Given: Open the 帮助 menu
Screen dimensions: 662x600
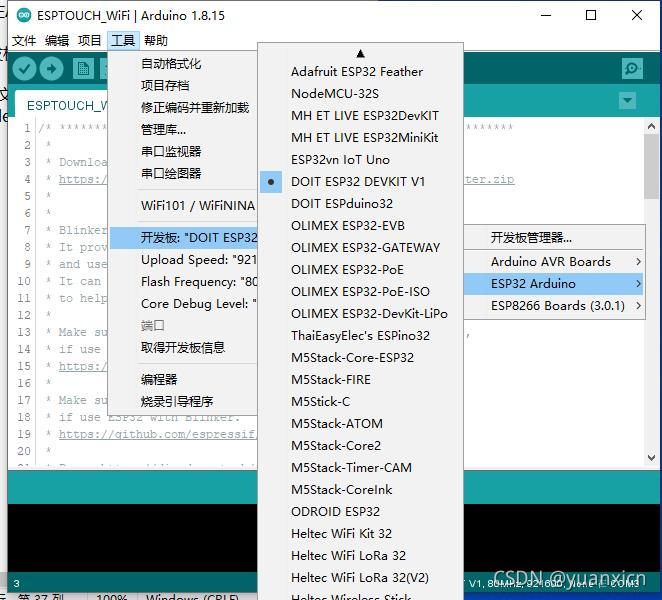Looking at the screenshot, I should (x=156, y=41).
